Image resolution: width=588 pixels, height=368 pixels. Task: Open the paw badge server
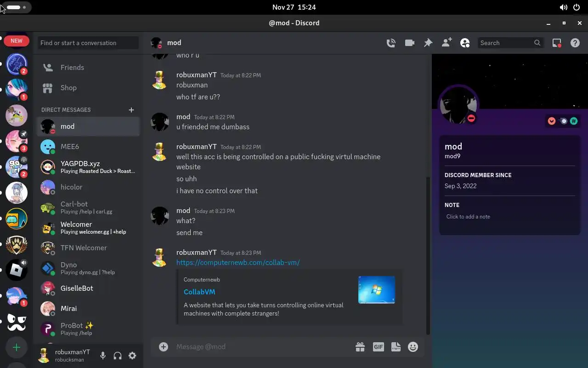coord(17,245)
